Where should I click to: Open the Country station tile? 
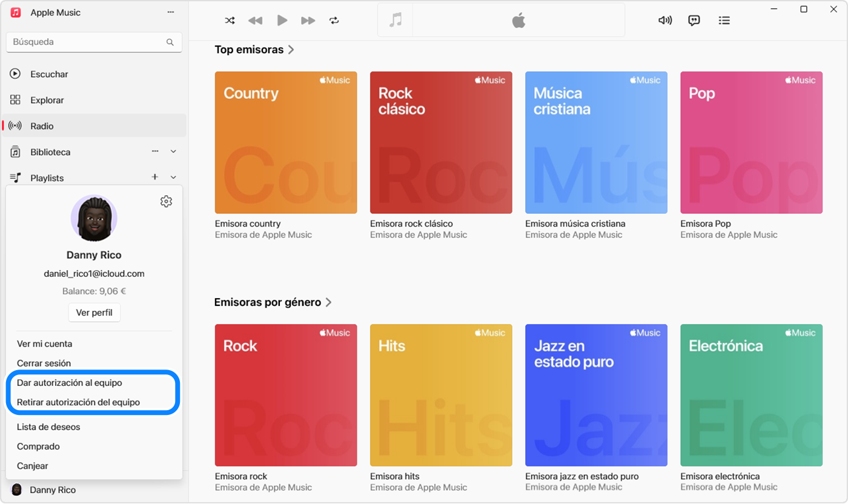click(286, 142)
